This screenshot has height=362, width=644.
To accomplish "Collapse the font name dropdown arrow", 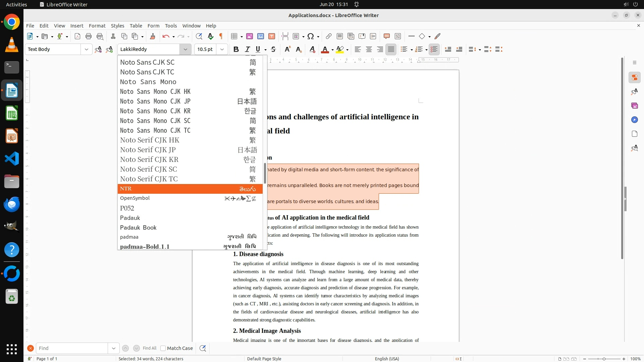I will click(185, 49).
